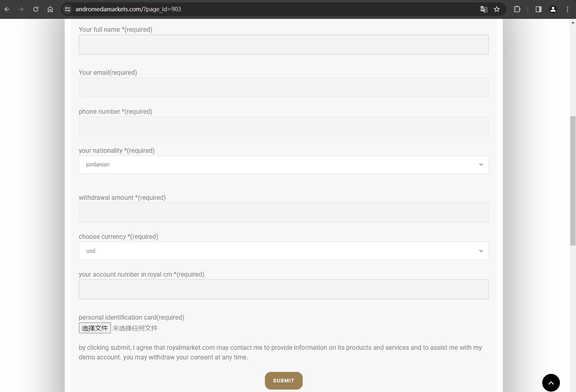The height and width of the screenshot is (392, 576).
Task: Click the 'your nationality *(required)' label
Action: pos(117,151)
